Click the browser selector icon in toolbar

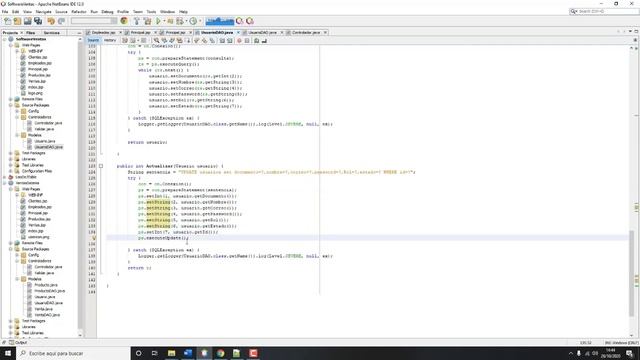[124, 21]
